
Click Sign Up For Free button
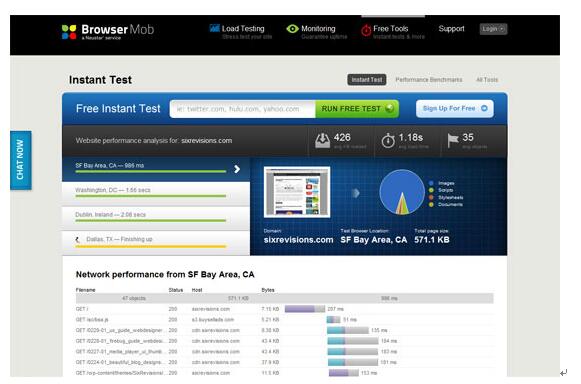coord(455,109)
